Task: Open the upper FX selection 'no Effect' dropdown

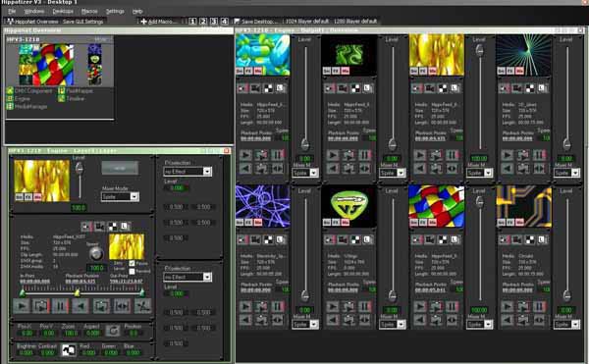Action: (187, 172)
